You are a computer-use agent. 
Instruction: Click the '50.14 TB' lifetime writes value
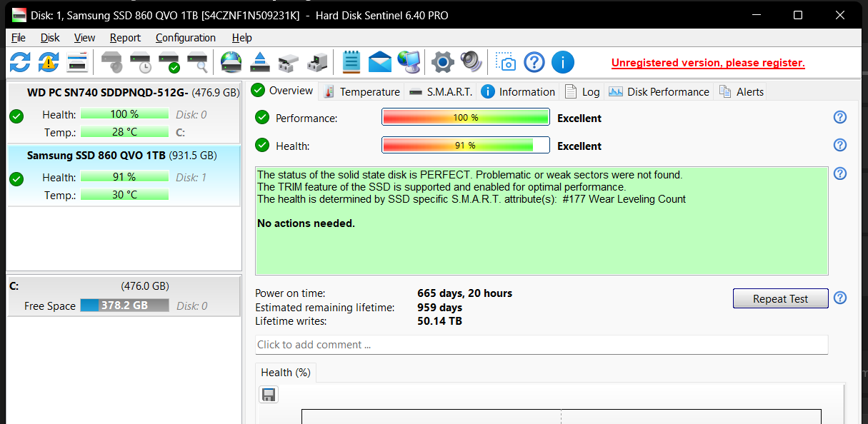[x=439, y=321]
